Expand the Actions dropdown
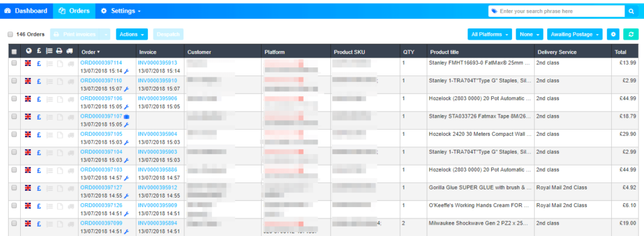The height and width of the screenshot is (236, 644). click(x=132, y=34)
